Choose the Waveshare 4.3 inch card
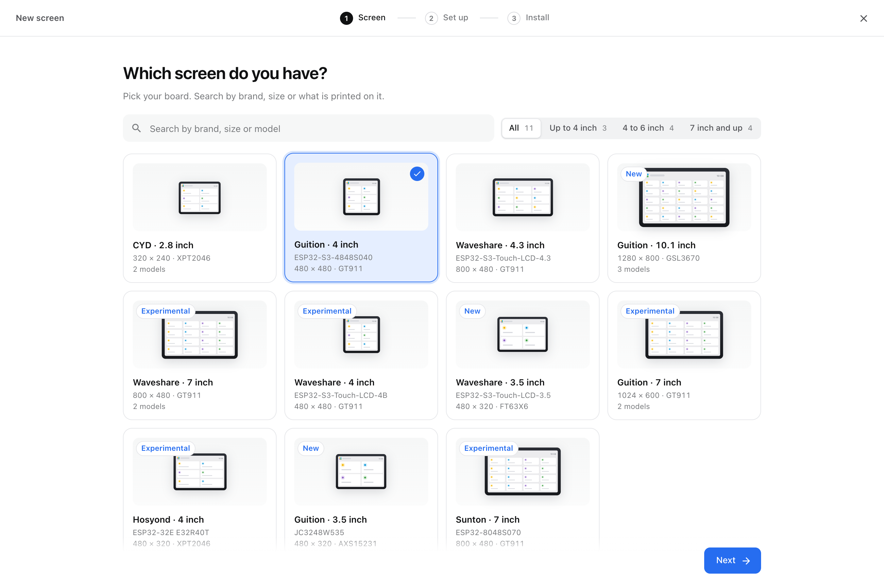Viewport: 884px width, 588px height. point(522,218)
